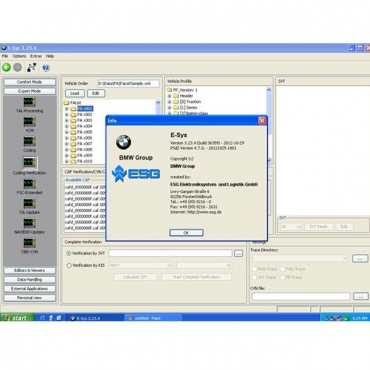Expand the Header node in Vehicle Profile
The width and height of the screenshot is (370, 370).
(x=169, y=96)
